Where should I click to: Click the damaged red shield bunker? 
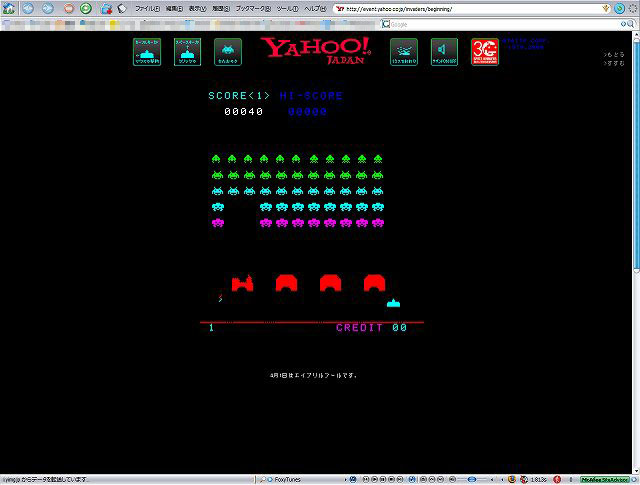(242, 283)
